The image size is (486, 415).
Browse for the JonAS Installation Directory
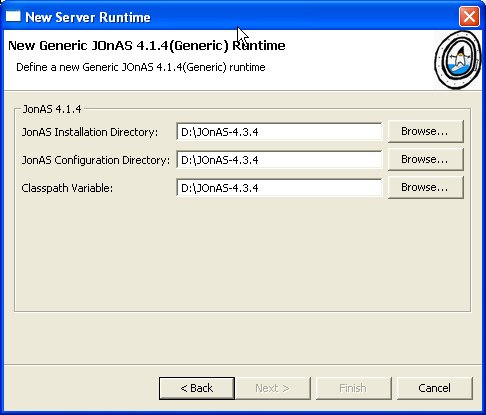point(426,131)
